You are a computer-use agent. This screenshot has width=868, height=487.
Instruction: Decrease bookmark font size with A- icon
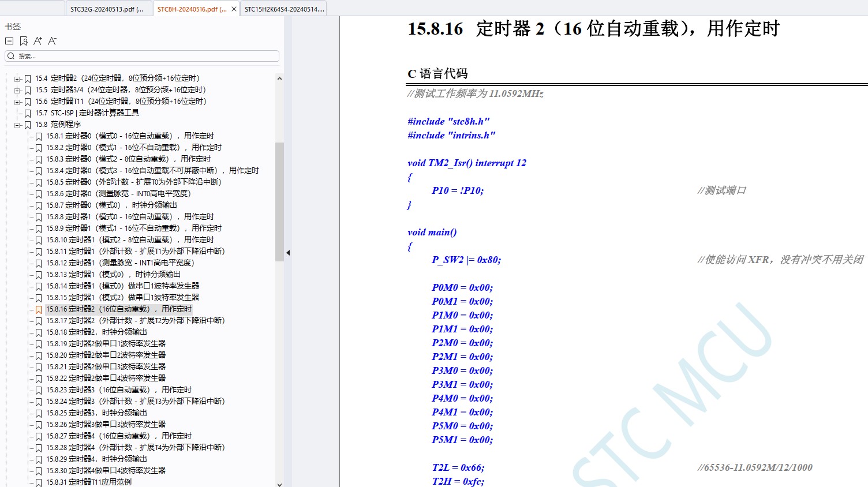point(52,41)
